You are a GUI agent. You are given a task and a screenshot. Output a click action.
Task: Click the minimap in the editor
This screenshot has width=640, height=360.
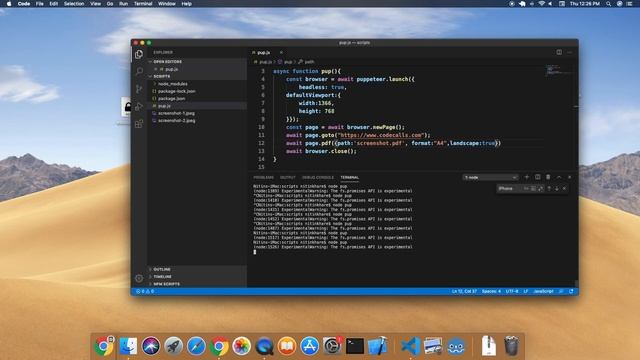pyautogui.click(x=559, y=70)
